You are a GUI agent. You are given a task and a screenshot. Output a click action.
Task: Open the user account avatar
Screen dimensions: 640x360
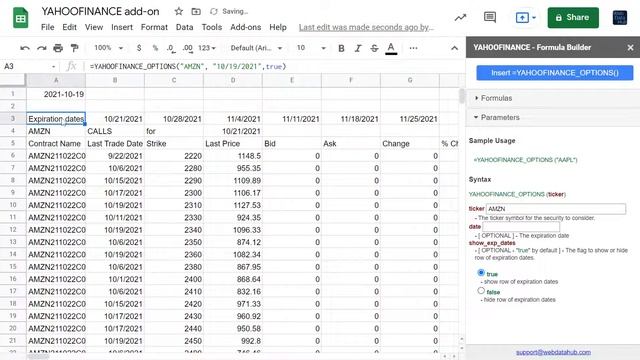click(620, 18)
